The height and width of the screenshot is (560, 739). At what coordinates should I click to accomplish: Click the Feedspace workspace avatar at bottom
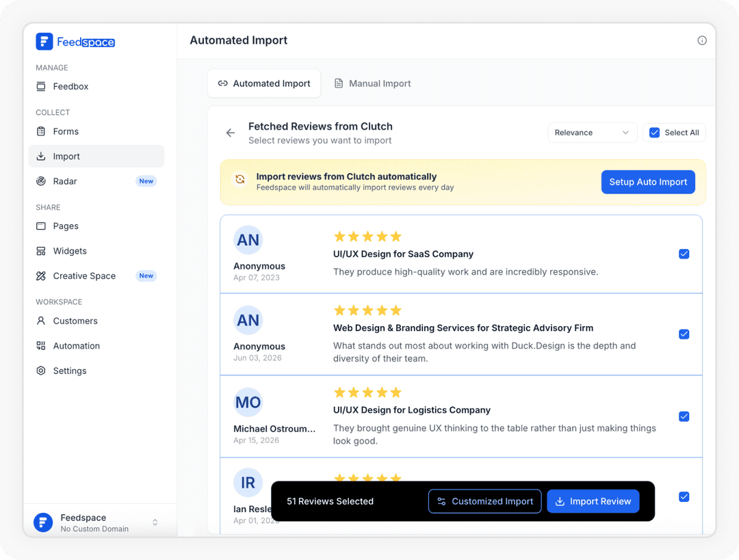43,522
